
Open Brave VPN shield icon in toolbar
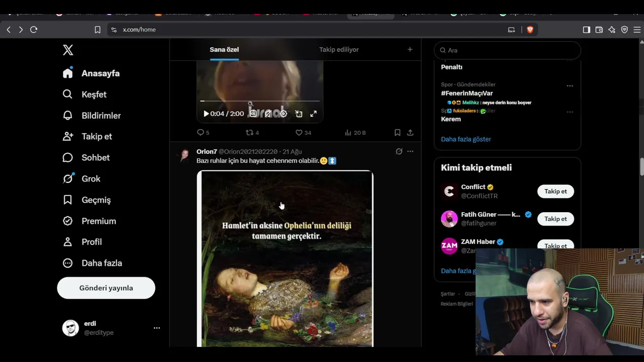(x=624, y=30)
